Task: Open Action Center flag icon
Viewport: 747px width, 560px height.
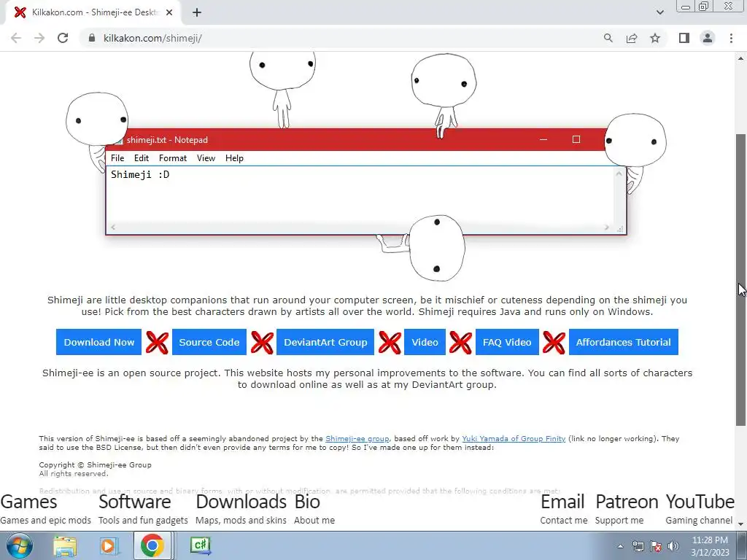Action: coord(656,547)
